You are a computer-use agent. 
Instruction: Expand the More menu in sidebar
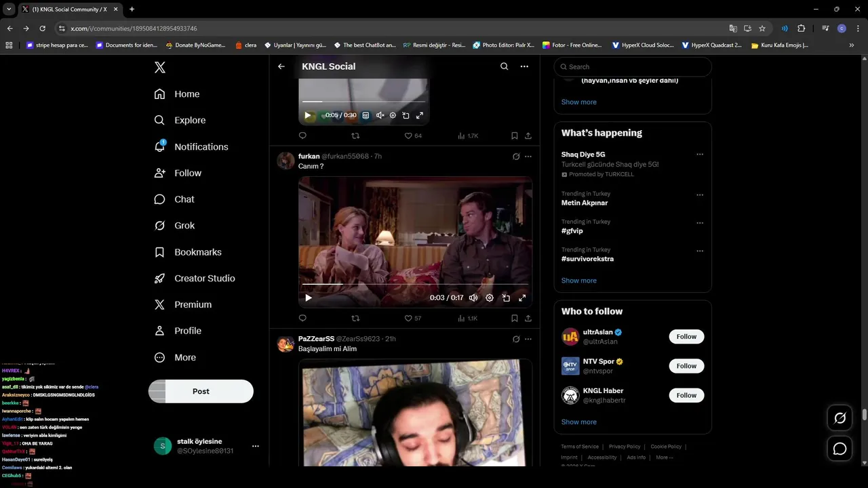tap(175, 357)
